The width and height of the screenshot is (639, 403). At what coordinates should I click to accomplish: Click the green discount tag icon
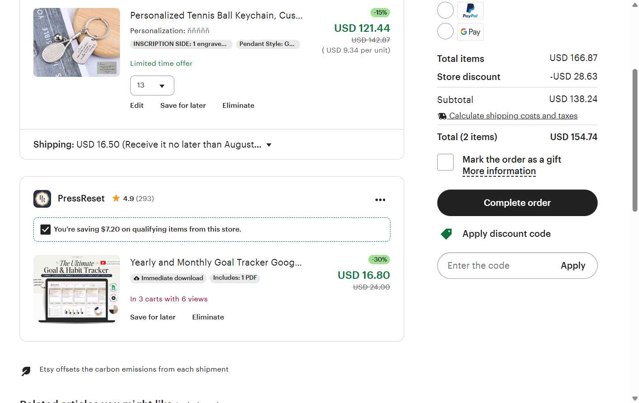[x=446, y=234]
